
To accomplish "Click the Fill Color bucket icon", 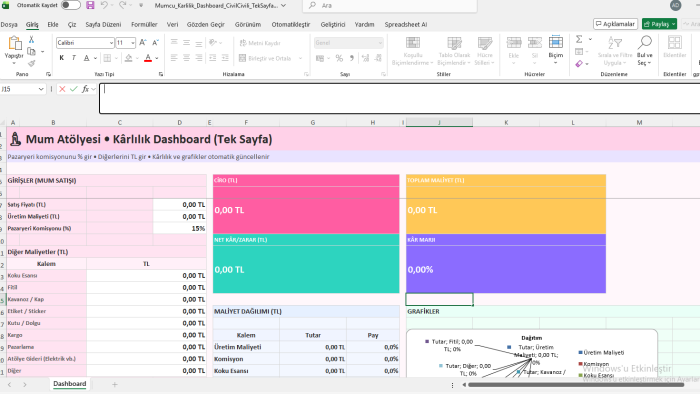I will pos(129,58).
